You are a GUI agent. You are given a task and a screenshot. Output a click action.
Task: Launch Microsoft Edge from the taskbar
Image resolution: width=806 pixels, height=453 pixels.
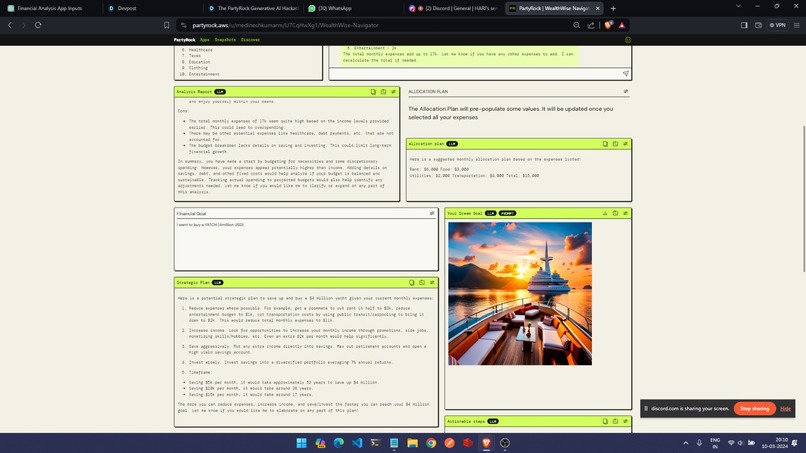coord(339,443)
